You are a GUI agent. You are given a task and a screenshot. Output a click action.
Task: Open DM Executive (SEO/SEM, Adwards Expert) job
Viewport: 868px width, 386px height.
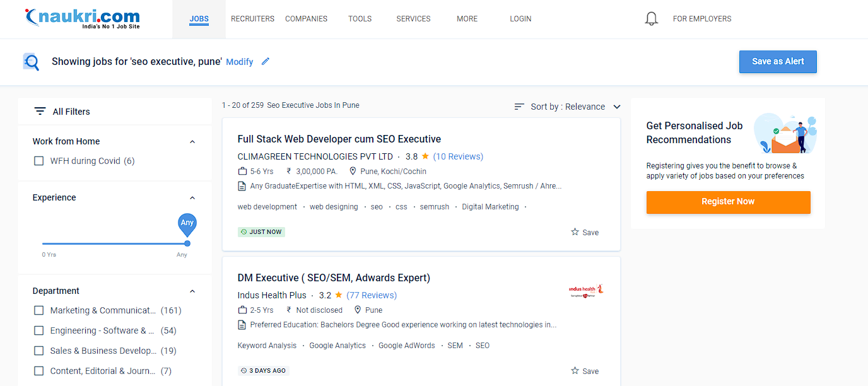pyautogui.click(x=334, y=278)
